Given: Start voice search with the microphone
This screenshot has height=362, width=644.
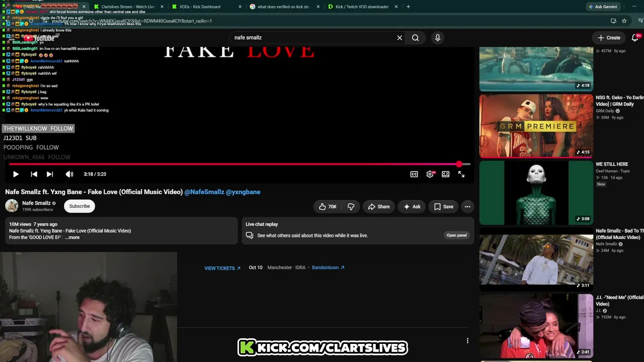Looking at the screenshot, I should pos(437,38).
